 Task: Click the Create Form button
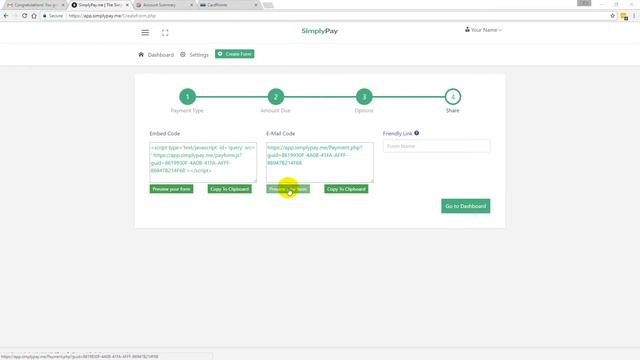click(235, 54)
